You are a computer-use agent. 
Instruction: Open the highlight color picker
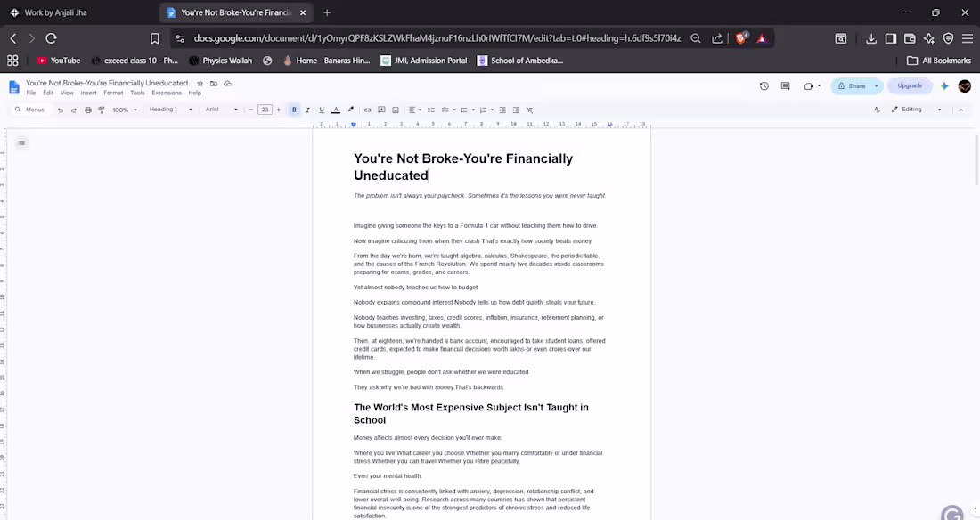click(x=351, y=110)
